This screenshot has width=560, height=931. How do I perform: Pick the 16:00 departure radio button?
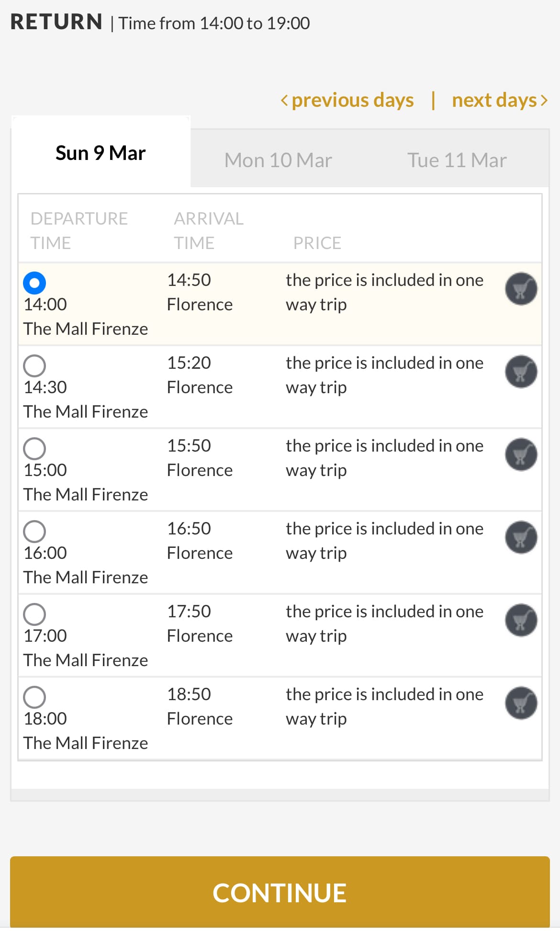[x=34, y=532]
